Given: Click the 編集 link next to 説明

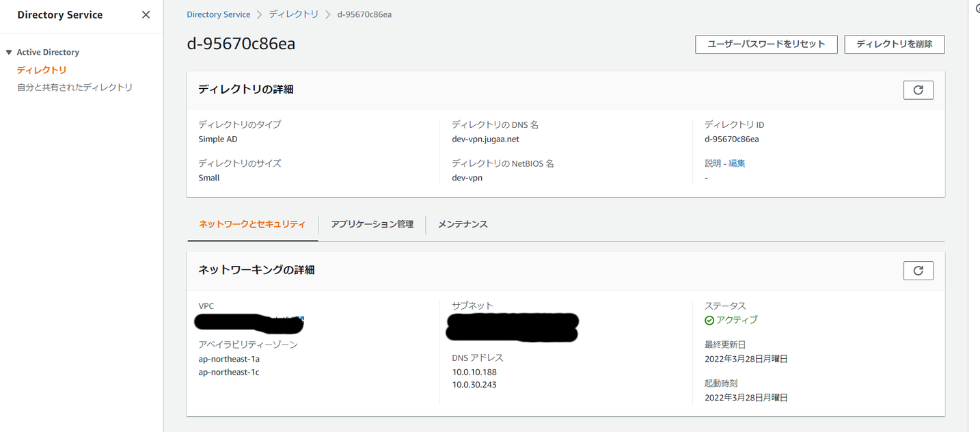Looking at the screenshot, I should click(737, 163).
